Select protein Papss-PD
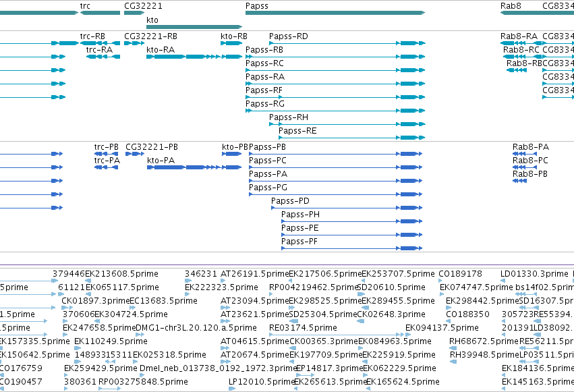 (x=347, y=208)
